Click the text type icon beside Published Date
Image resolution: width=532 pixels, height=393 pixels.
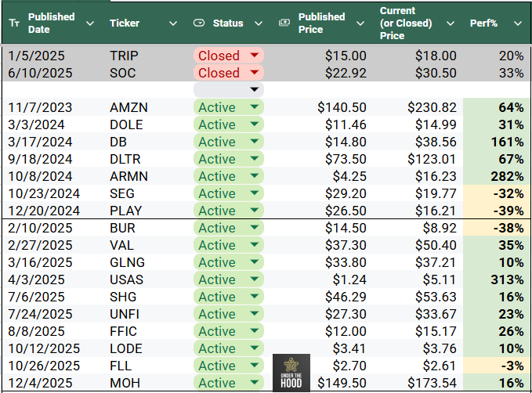[x=14, y=23]
